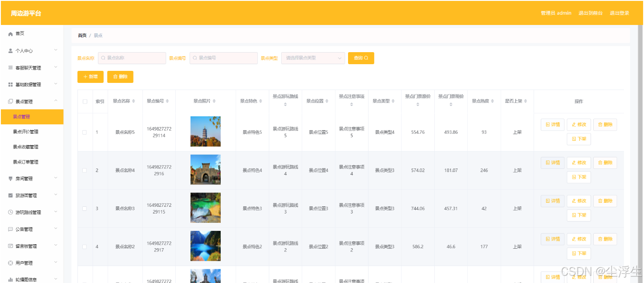Click 下架 for row 景点名称5
This screenshot has width=644, height=283.
coord(579,139)
